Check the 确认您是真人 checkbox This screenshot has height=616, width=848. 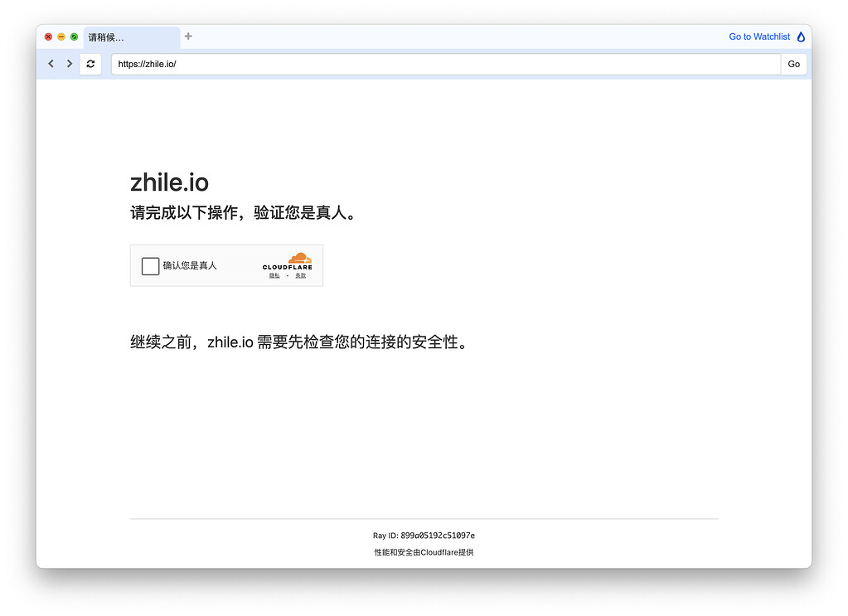point(150,266)
